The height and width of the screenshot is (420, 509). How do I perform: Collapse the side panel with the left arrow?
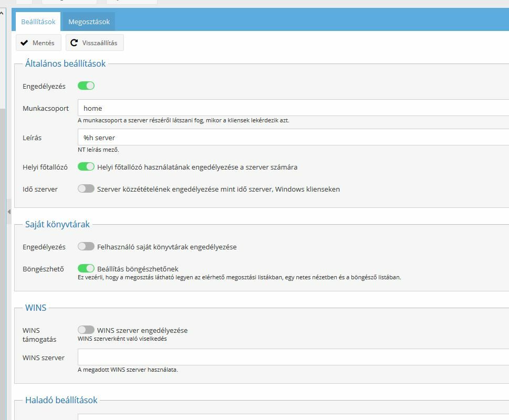9,212
